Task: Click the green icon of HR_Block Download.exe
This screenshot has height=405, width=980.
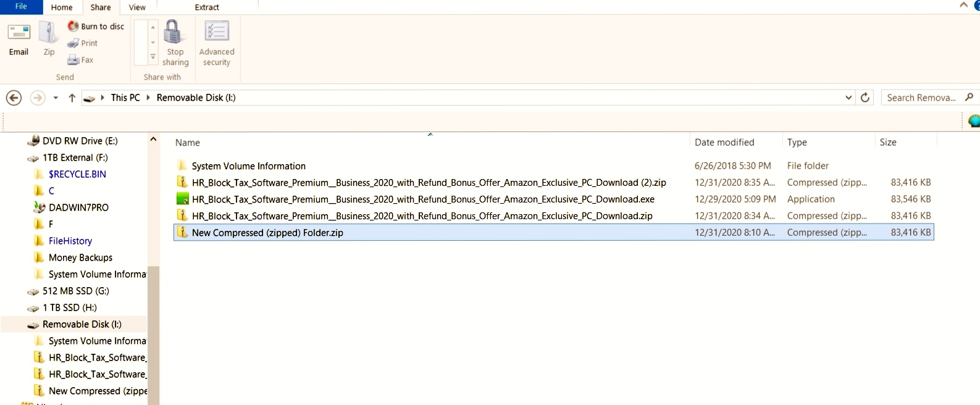Action: click(x=182, y=199)
